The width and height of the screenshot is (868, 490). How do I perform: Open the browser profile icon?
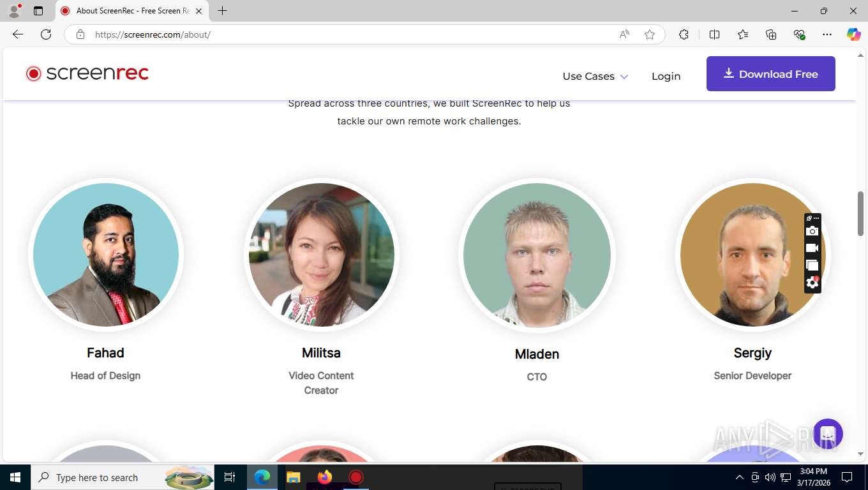click(14, 11)
